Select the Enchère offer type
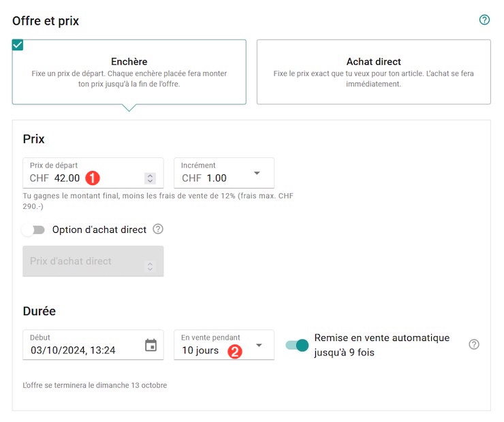The image size is (504, 422). click(129, 71)
